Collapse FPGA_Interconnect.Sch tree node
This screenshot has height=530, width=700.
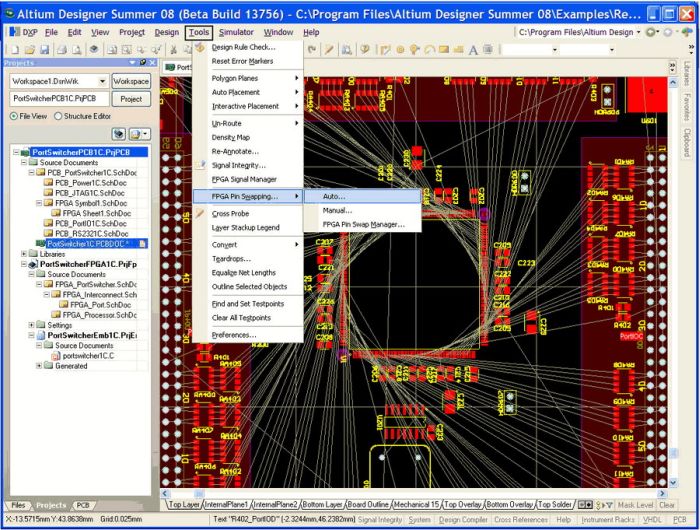click(46, 295)
